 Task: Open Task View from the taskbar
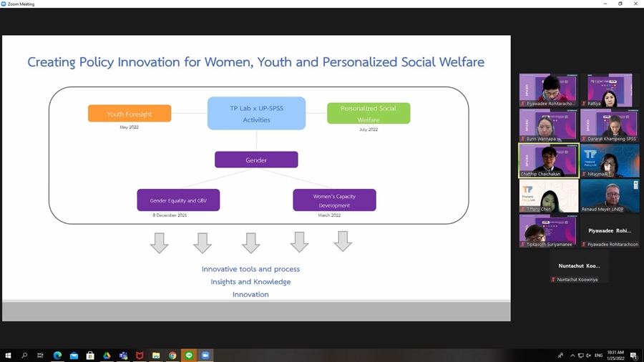click(41, 356)
